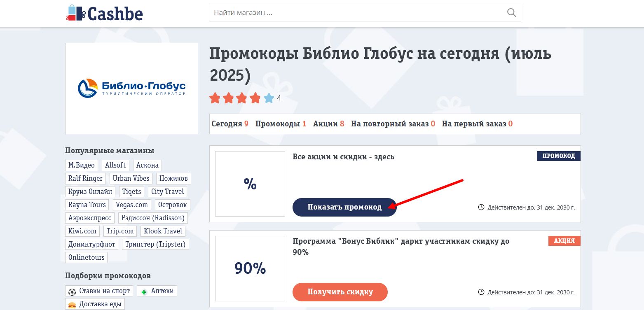Open the М.Видео store tag
The image size is (644, 310).
tap(82, 165)
